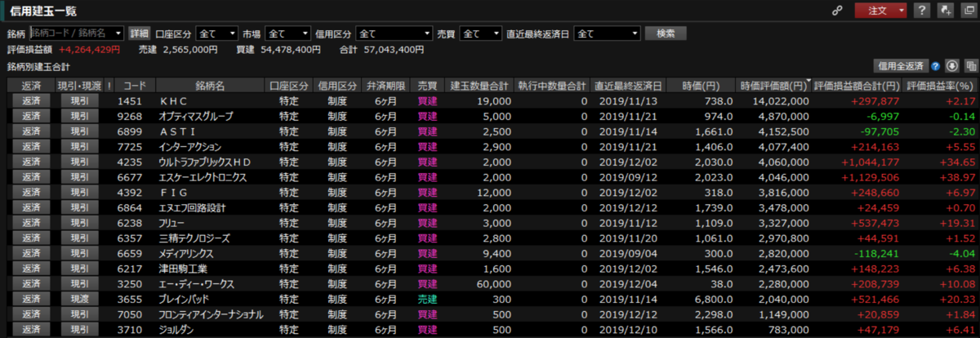Click 現引 button for KHC row
This screenshot has height=338, width=980.
pos(80,100)
